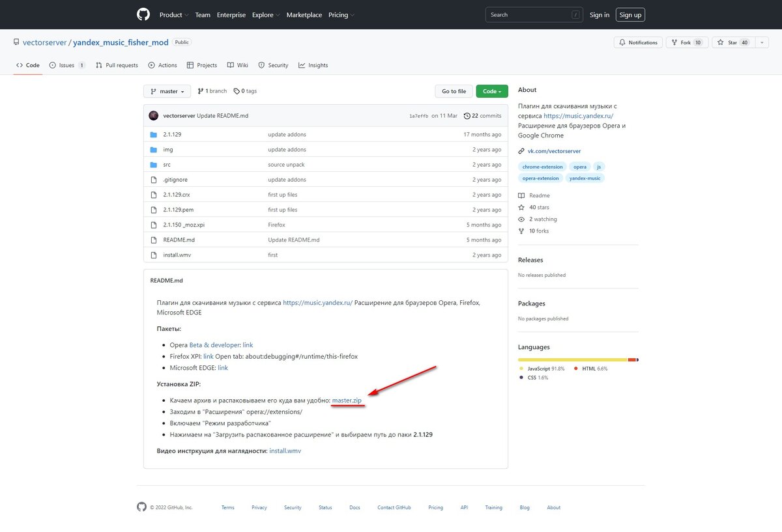Click the link after Microsoft EDGE
Viewport: 782px width, 532px height.
point(223,368)
